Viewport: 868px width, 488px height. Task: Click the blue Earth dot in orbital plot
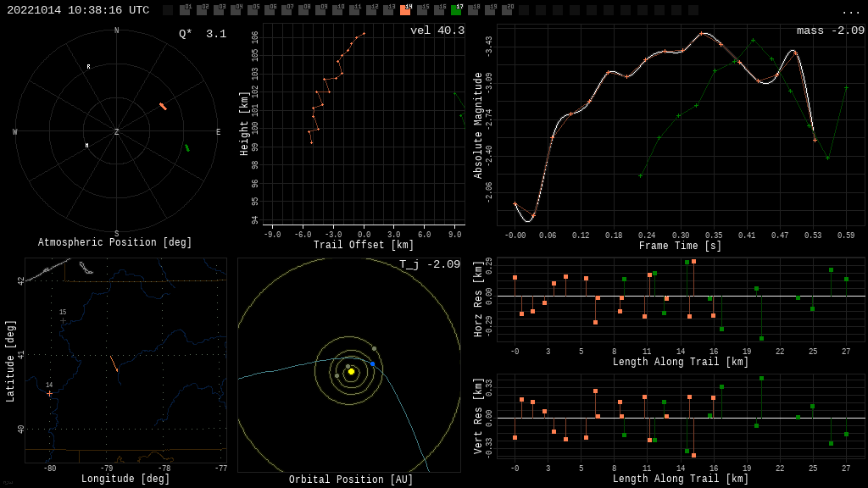tap(373, 364)
